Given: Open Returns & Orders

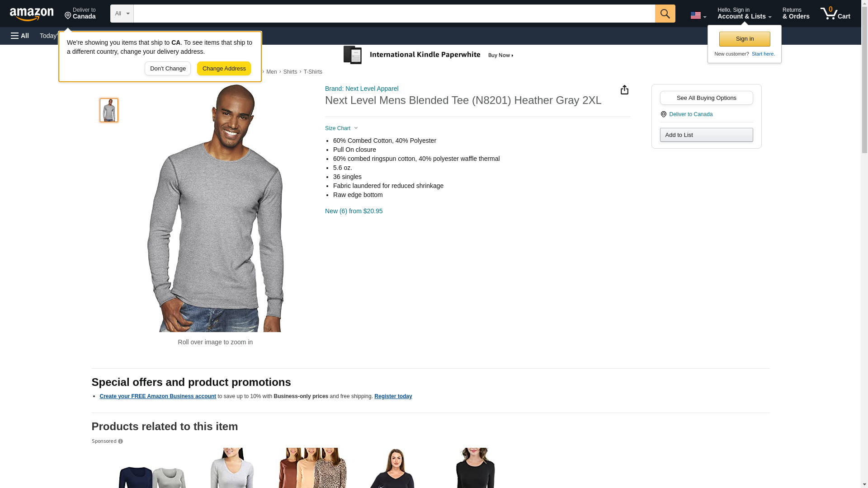Looking at the screenshot, I should [x=796, y=14].
